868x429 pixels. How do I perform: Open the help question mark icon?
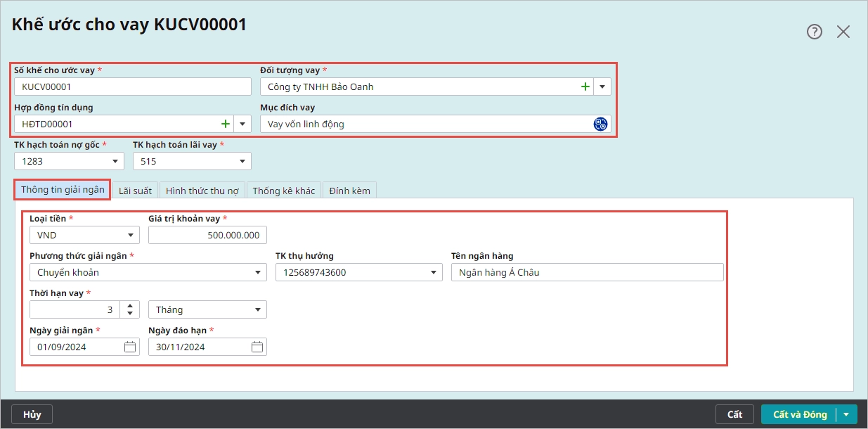814,32
